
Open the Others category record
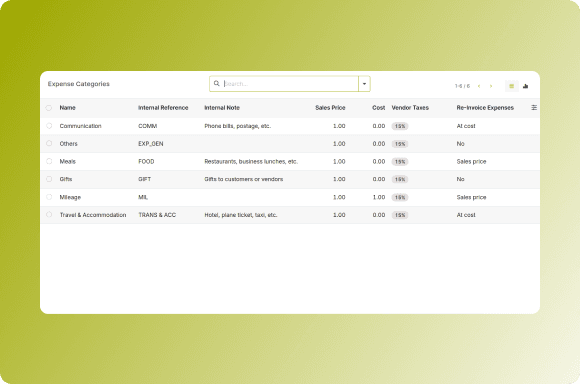(68, 144)
